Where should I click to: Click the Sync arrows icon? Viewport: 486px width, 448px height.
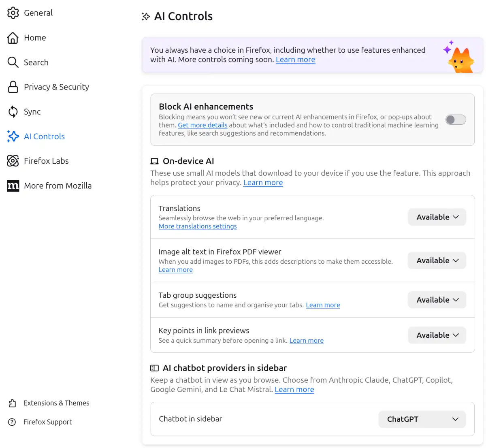13,111
